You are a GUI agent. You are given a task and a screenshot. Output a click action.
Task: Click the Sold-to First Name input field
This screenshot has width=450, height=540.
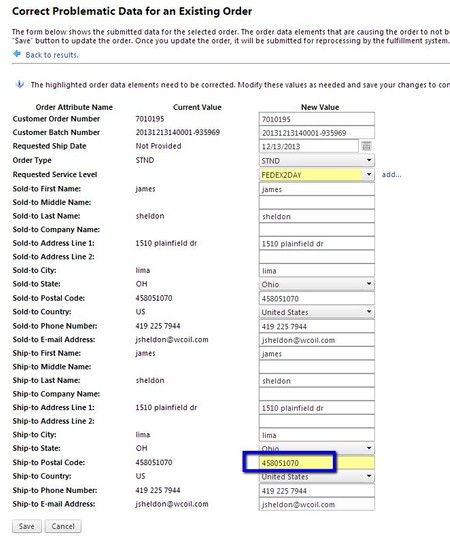(316, 189)
